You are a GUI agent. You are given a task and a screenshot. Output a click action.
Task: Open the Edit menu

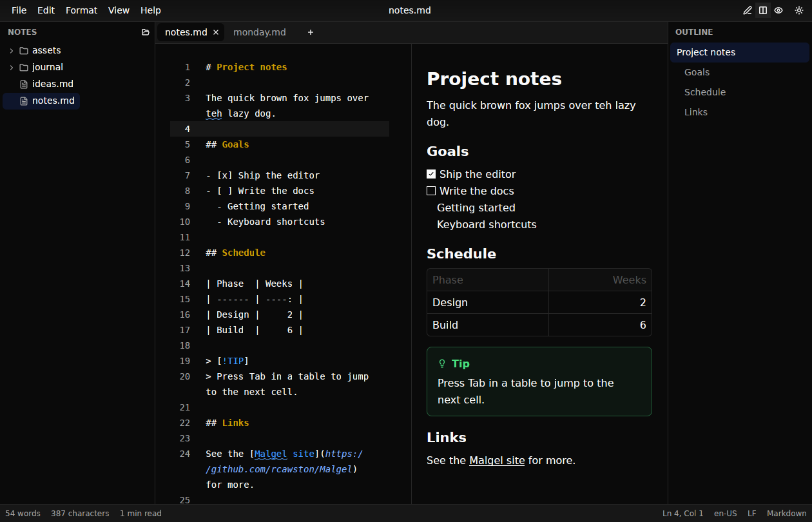point(46,10)
